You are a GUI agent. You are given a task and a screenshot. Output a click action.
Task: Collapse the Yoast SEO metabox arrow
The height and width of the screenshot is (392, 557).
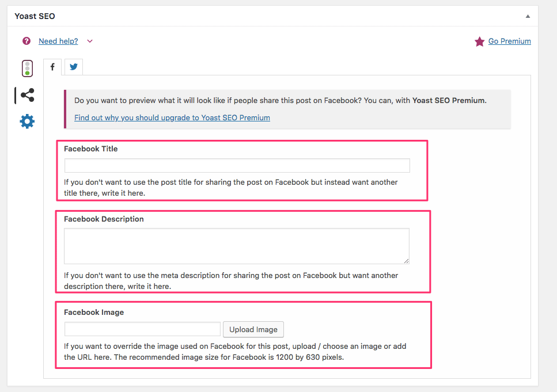pyautogui.click(x=528, y=16)
